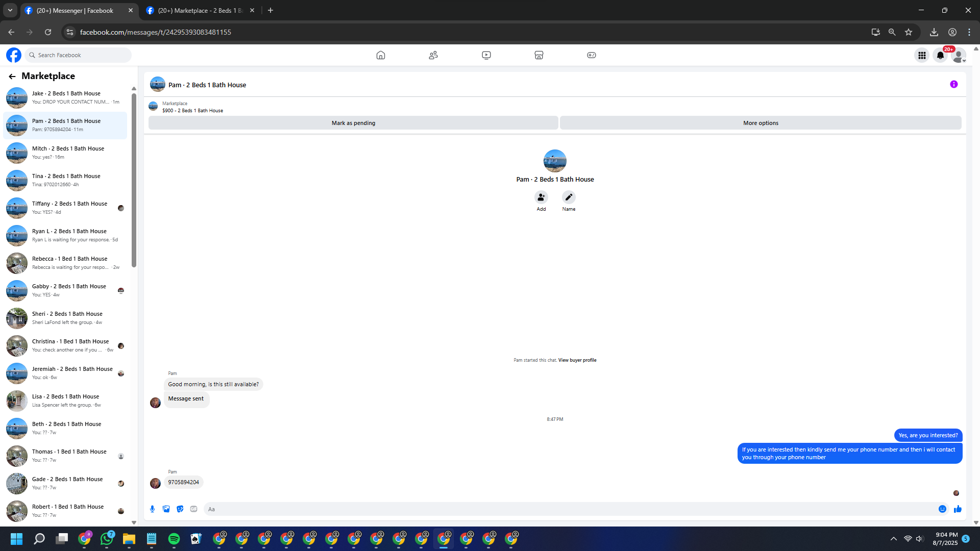This screenshot has width=980, height=551.
Task: Open Marketplace storefront icon
Action: [x=539, y=55]
